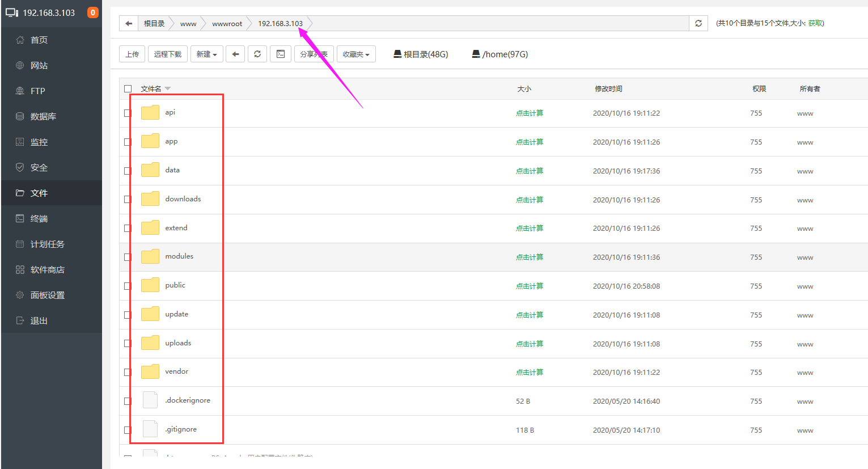Image resolution: width=868 pixels, height=469 pixels.
Task: Click the .gitignore file icon
Action: coord(150,429)
